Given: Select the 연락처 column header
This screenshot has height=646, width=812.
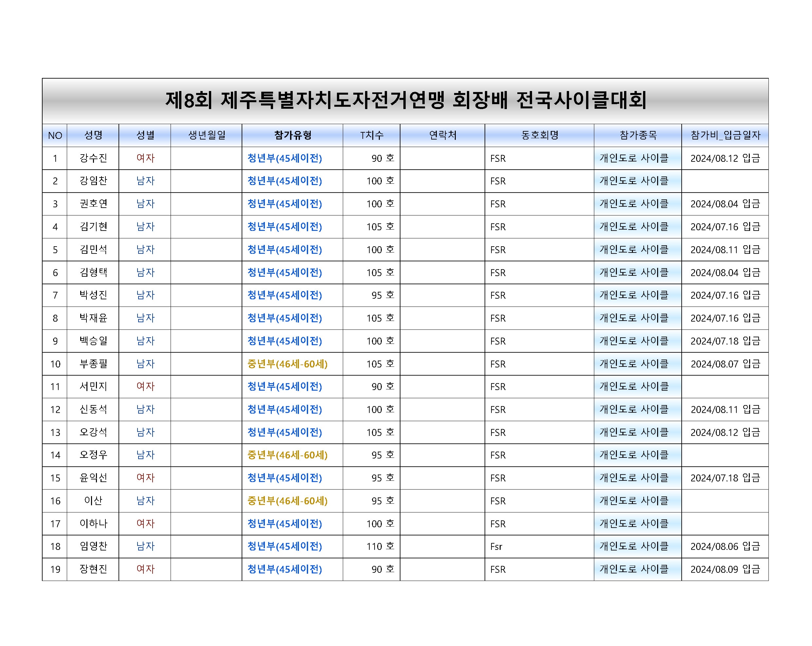Looking at the screenshot, I should click(x=443, y=136).
